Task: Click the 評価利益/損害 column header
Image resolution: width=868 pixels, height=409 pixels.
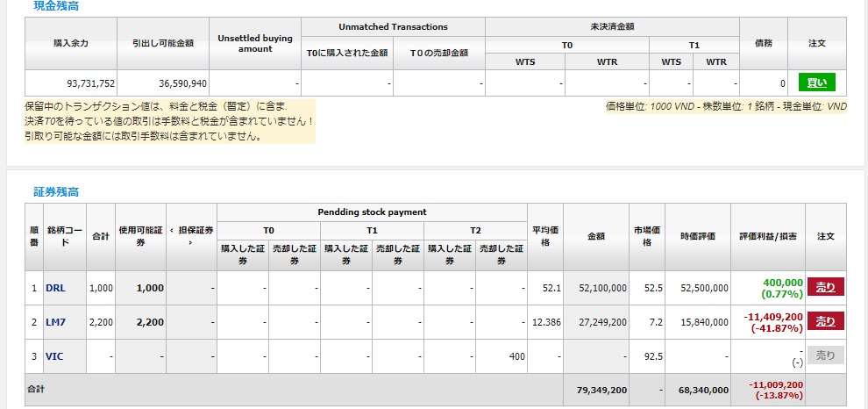Action: (x=768, y=236)
